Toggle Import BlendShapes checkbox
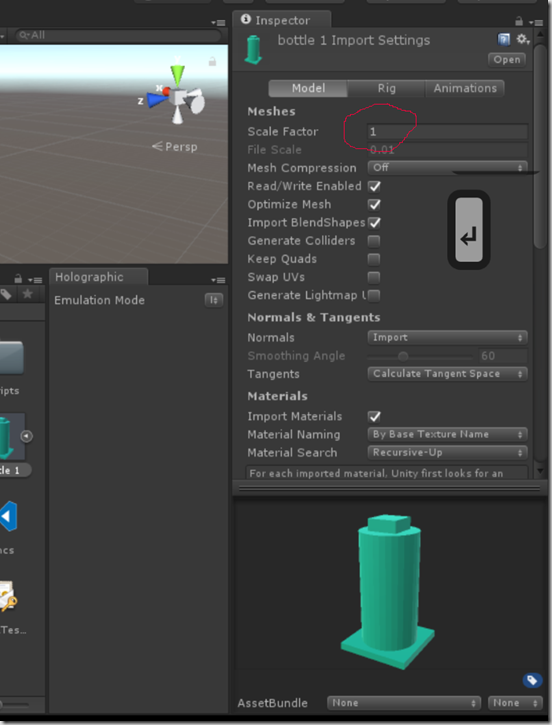The width and height of the screenshot is (552, 725). coord(374,223)
